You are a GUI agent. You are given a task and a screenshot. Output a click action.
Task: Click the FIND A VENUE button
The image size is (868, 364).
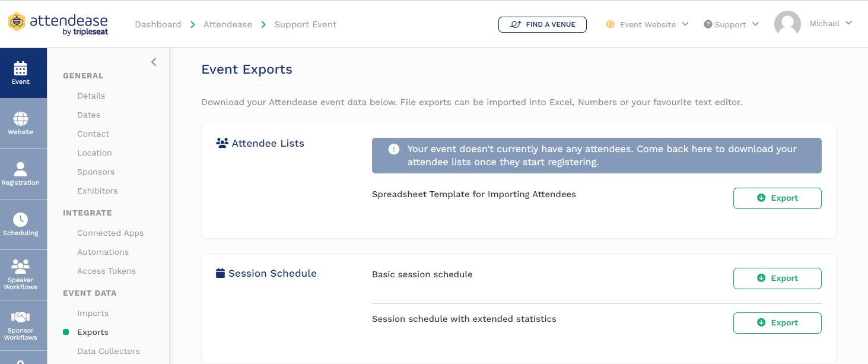pyautogui.click(x=542, y=24)
